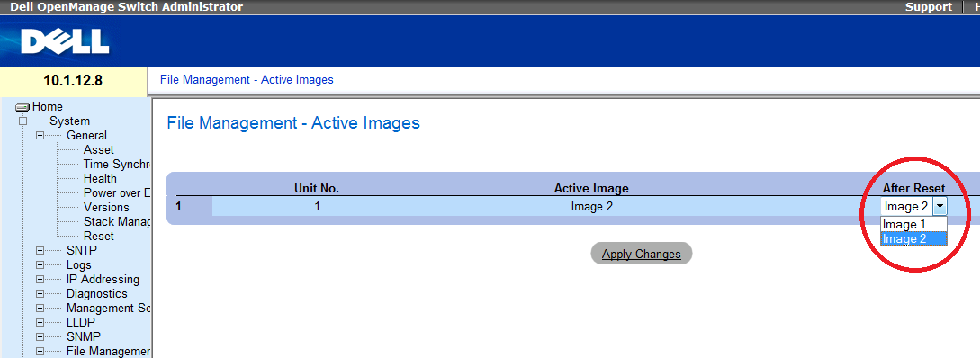
Task: Choose Image 1 from dropdown list
Action: click(913, 224)
